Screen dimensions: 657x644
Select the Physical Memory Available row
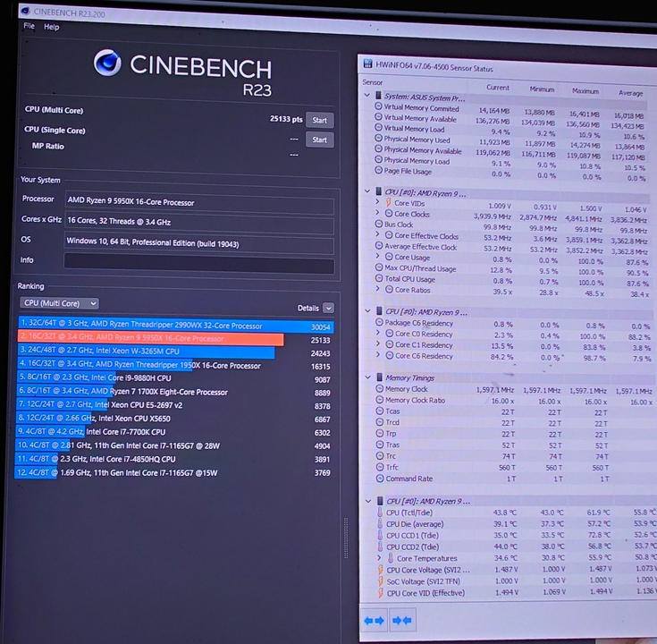[510, 152]
